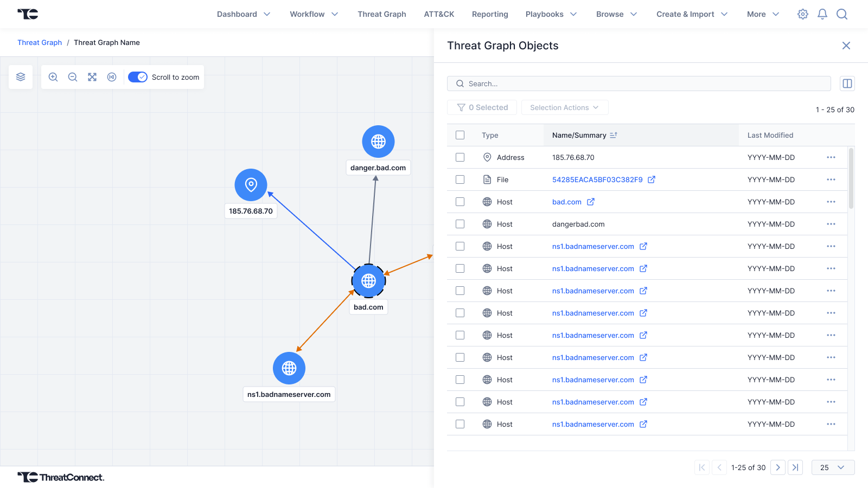
Task: Click the Threat Graph breadcrumb link
Action: click(40, 42)
